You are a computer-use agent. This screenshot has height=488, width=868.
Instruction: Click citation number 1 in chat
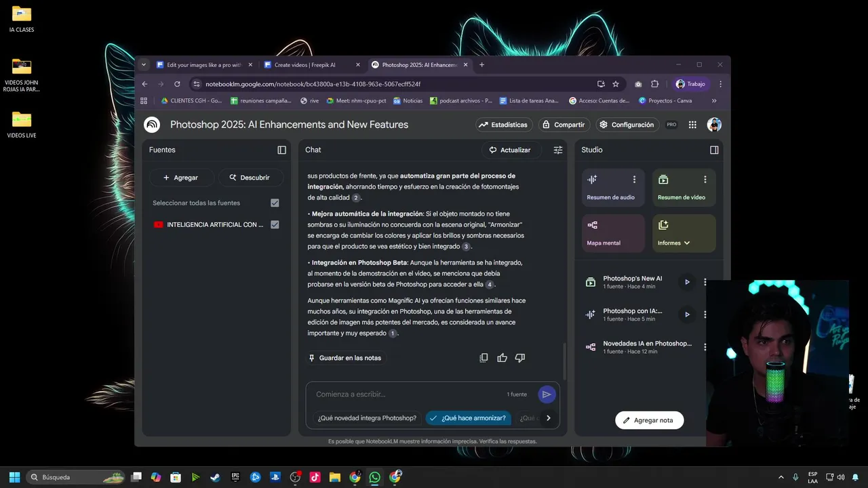(393, 333)
